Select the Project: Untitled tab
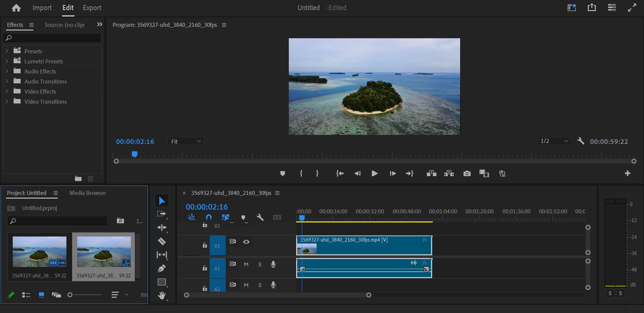Viewport: 644px width, 313px height. [26, 193]
